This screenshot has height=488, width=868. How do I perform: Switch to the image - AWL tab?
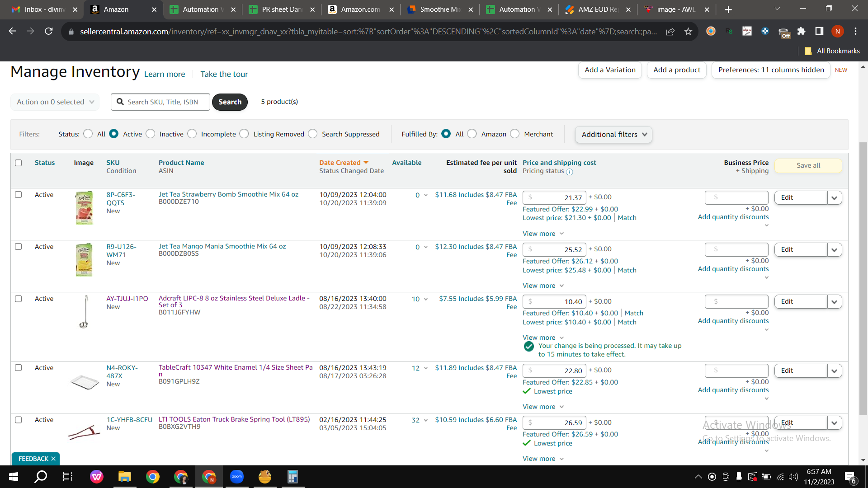[677, 9]
